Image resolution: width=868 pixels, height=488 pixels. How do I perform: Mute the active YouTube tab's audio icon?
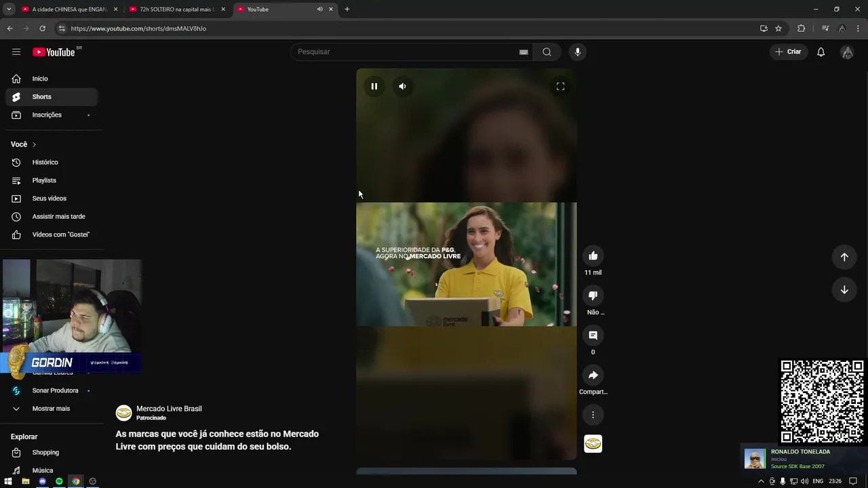(320, 9)
